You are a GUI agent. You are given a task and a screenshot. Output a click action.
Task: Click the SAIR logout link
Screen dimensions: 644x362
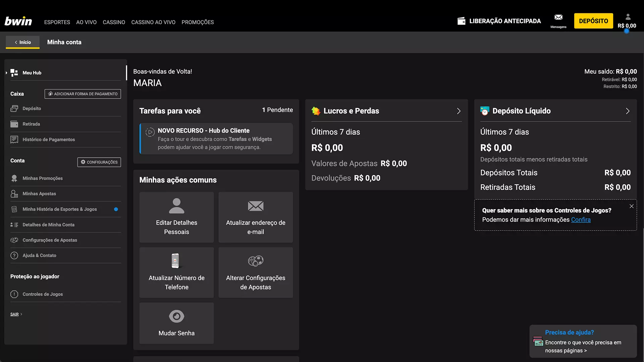[14, 314]
